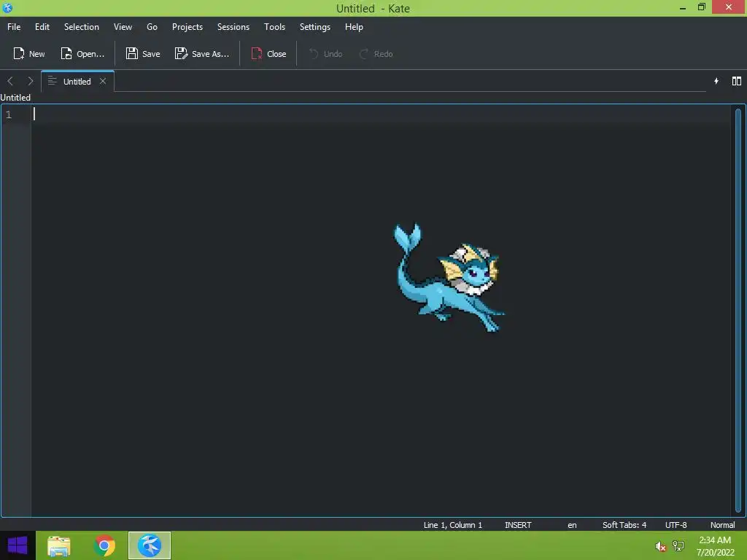Close the Untitled tab with X
This screenshot has width=747, height=560.
pos(103,81)
